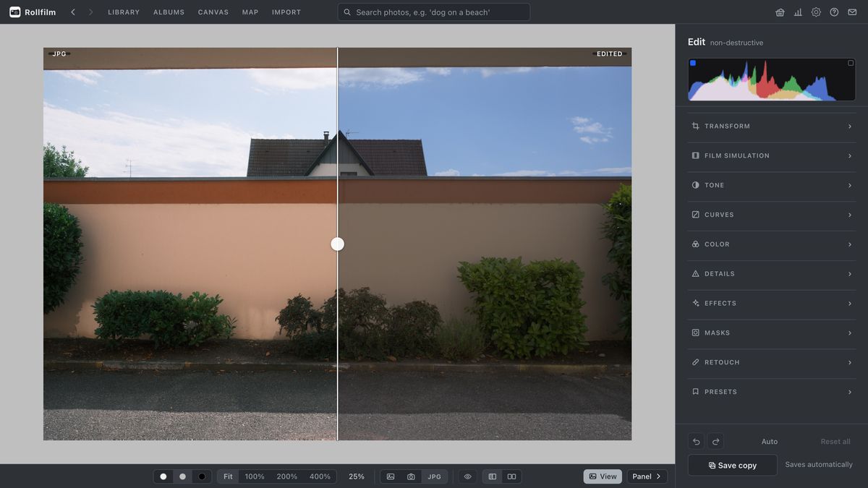Select gray canvas background

[182, 476]
